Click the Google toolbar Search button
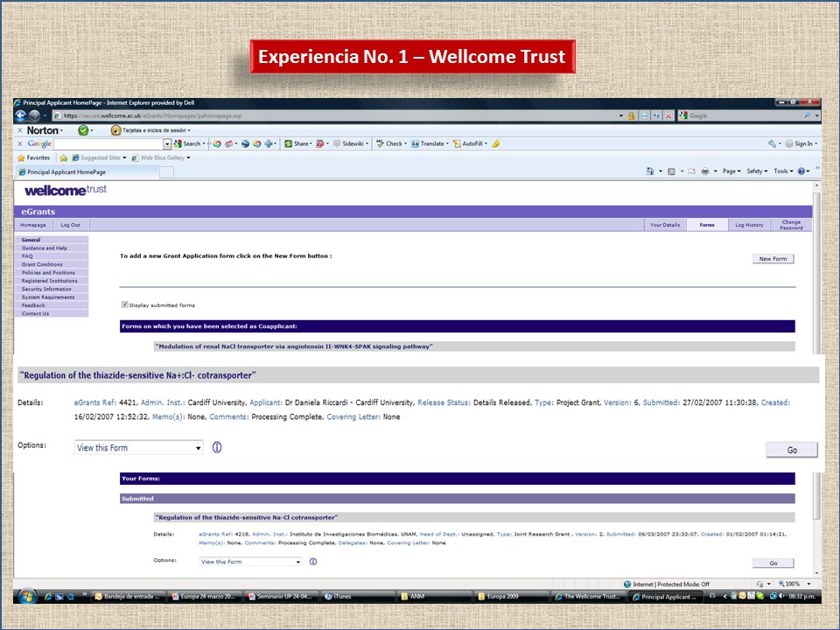The image size is (840, 630). pos(187,143)
